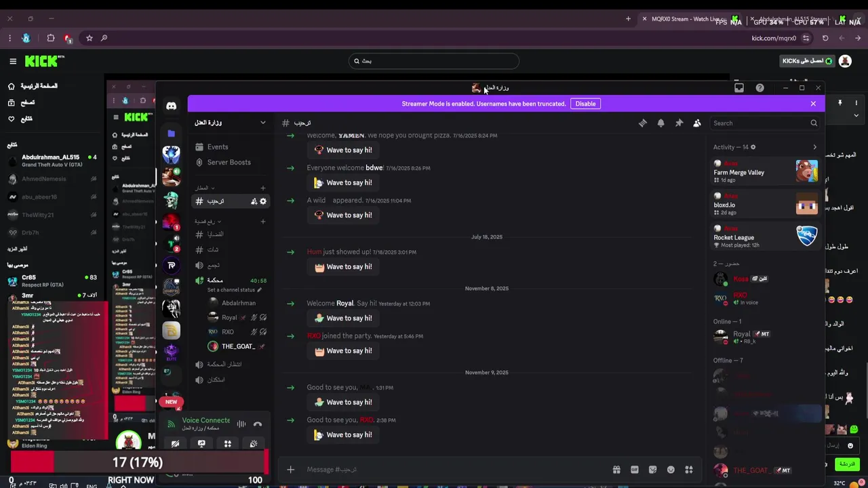Dismiss Streamer Mode banner
This screenshot has width=868, height=488.
[x=813, y=104]
